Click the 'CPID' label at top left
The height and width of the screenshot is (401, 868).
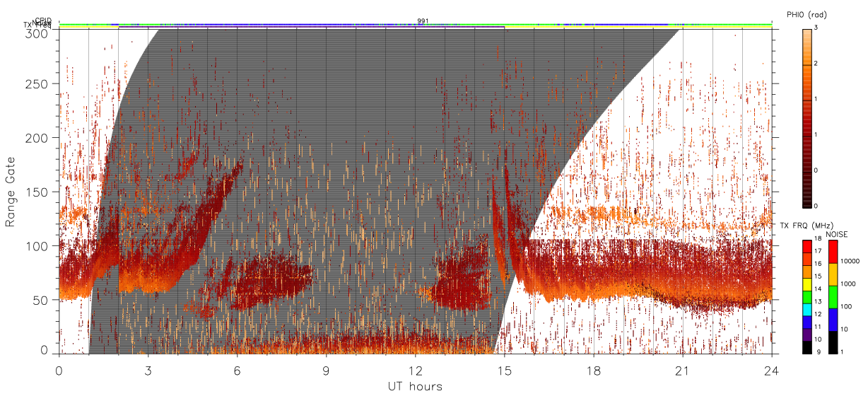[x=42, y=21]
